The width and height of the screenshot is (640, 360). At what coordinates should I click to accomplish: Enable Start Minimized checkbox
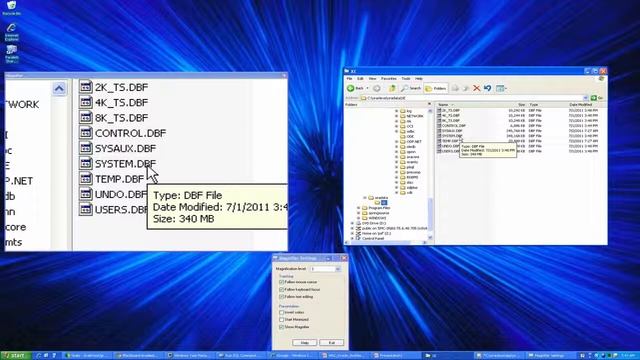[x=282, y=320]
